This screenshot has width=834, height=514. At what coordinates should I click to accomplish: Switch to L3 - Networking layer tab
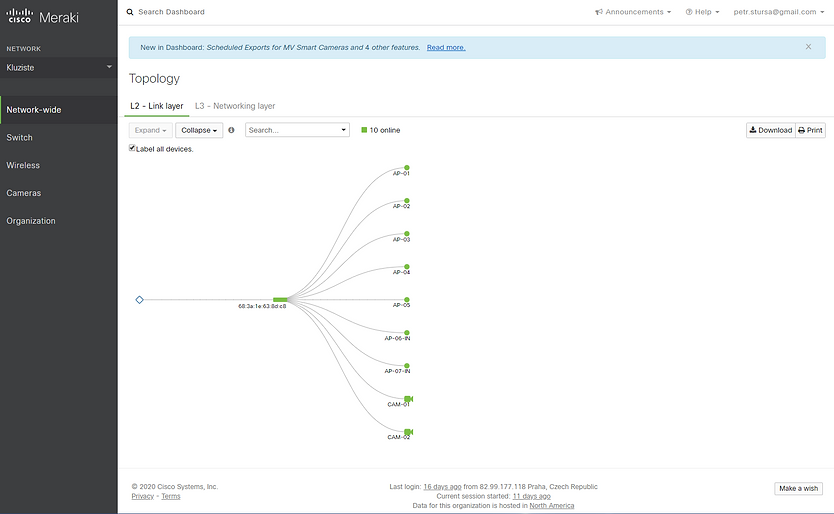[235, 106]
